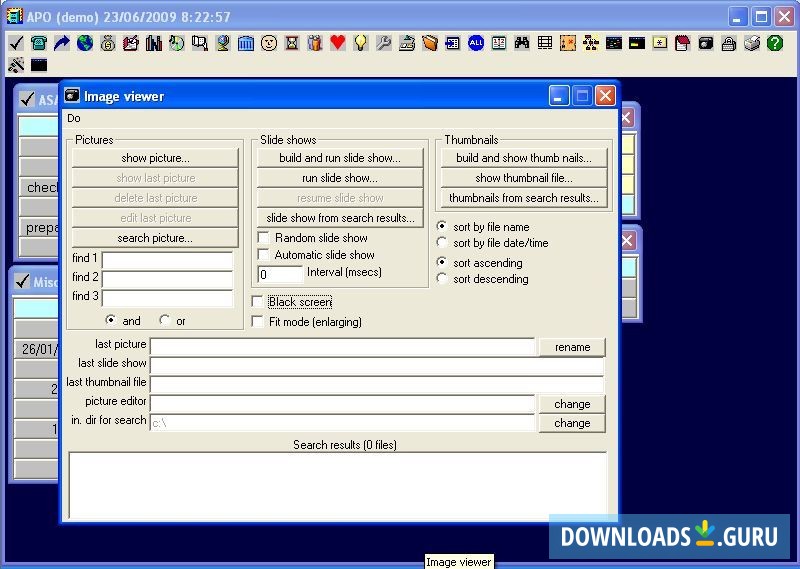Screen dimensions: 800x569
Task: Click the padlock toolbar icon
Action: point(729,43)
